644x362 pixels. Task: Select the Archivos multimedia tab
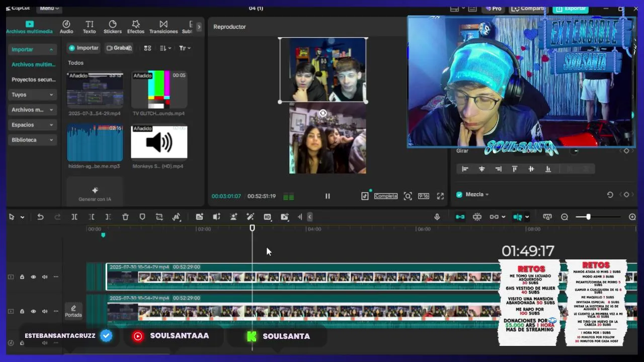[x=29, y=27]
